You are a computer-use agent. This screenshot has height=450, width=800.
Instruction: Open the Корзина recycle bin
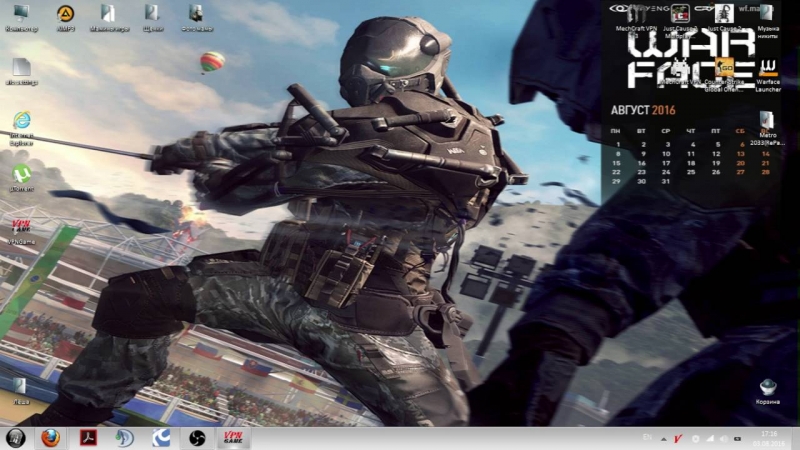(767, 392)
